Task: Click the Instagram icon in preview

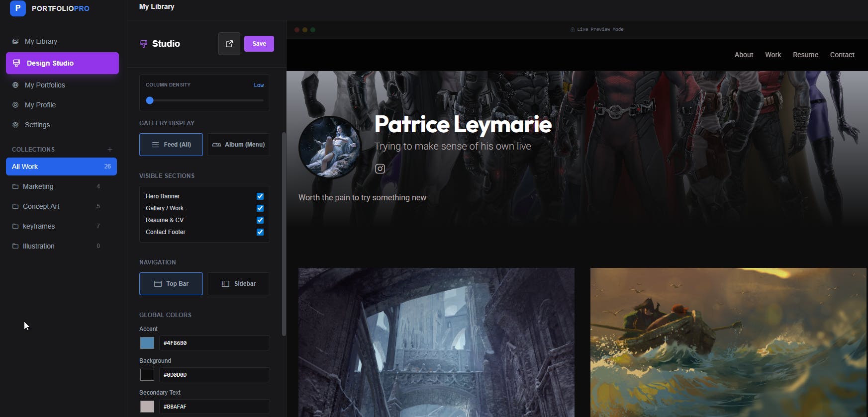Action: [380, 169]
